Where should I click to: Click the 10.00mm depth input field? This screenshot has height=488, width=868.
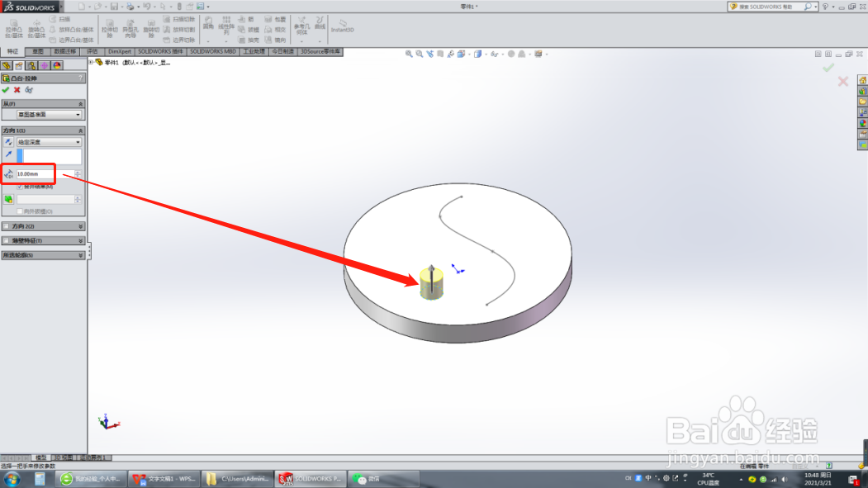tap(45, 173)
